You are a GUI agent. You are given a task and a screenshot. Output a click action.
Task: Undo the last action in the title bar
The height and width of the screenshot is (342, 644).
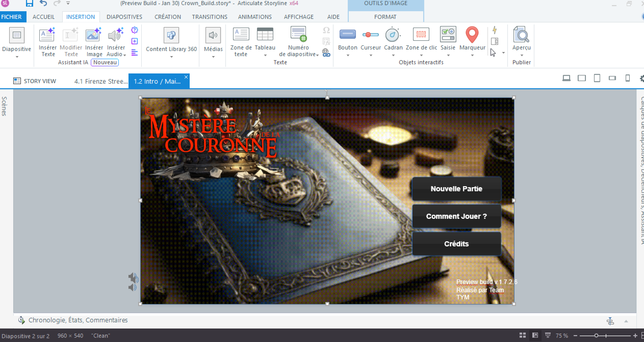click(43, 3)
